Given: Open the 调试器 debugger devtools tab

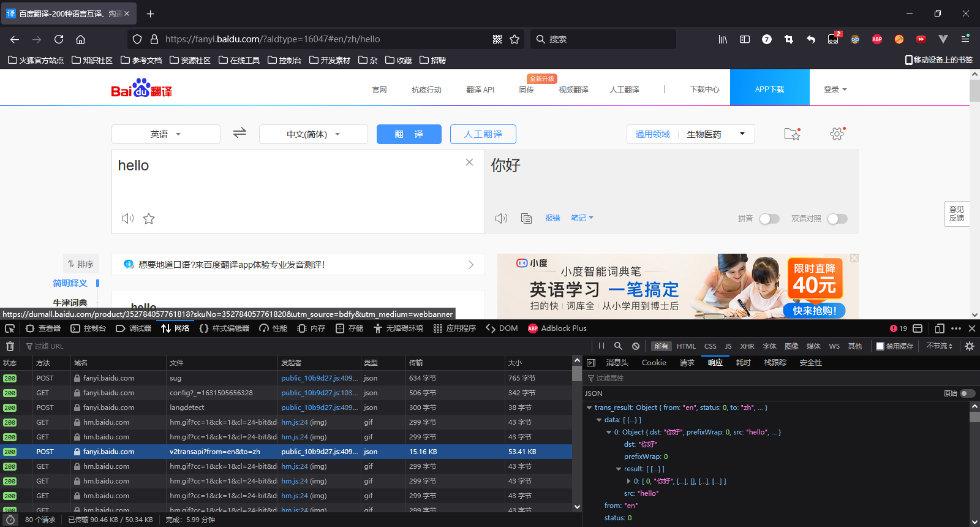Looking at the screenshot, I should point(134,328).
